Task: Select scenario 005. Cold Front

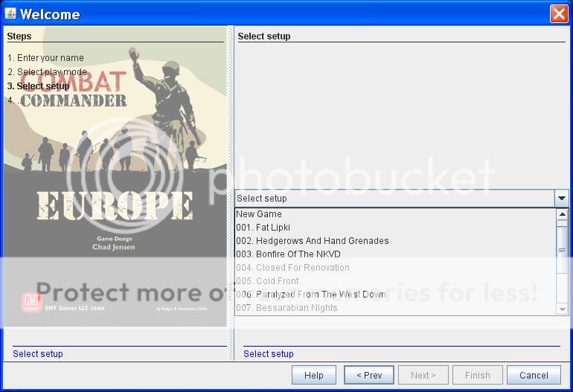Action: [x=395, y=281]
